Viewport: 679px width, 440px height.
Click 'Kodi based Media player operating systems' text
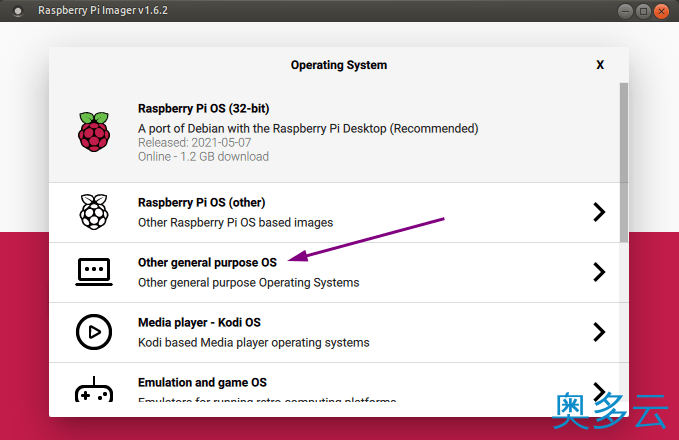[x=254, y=343]
